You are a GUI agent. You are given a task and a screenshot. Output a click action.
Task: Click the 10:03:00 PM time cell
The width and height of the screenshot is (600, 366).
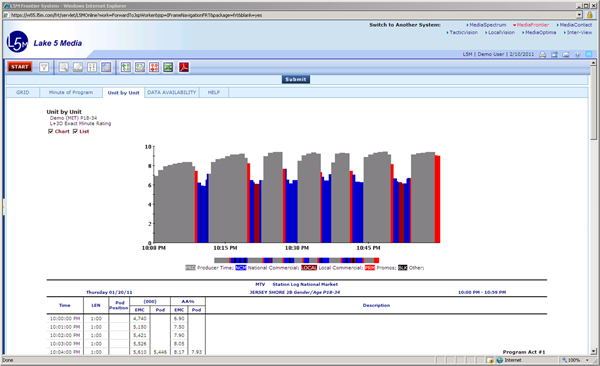[x=65, y=344]
